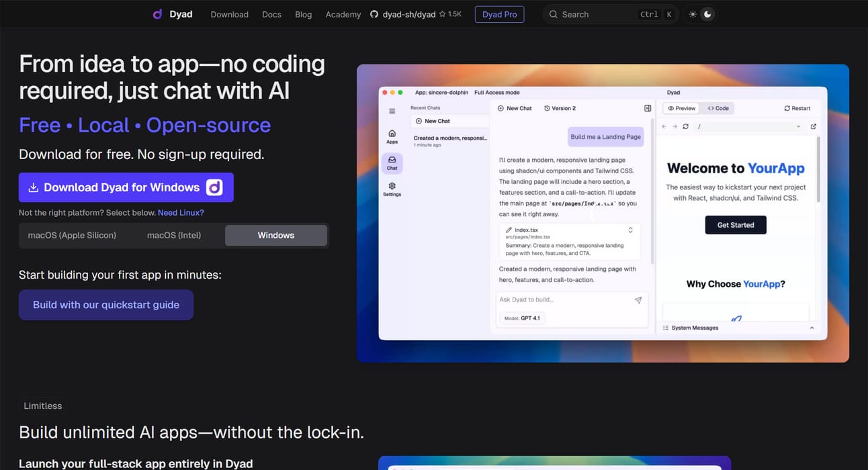Screen dimensions: 868x470
Task: Open Apps in the screenshot sidebar
Action: click(x=392, y=137)
